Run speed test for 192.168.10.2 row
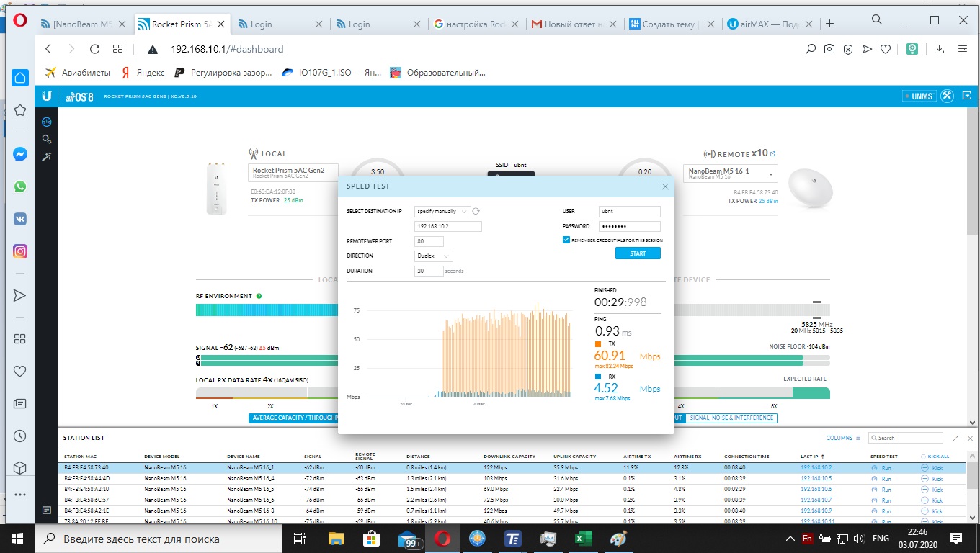Screen dimensions: 980x553 [x=882, y=468]
